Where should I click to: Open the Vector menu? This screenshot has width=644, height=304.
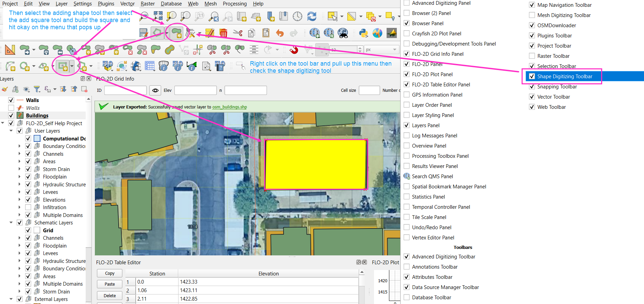click(127, 4)
